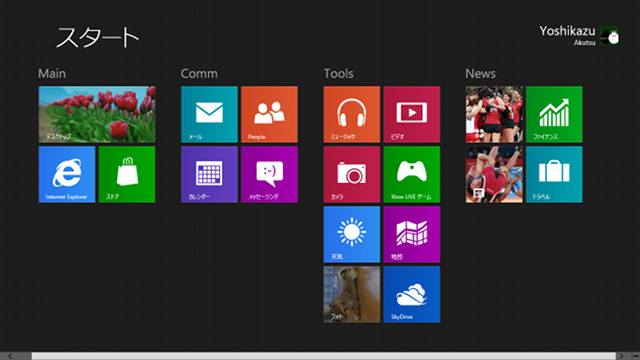The width and height of the screenshot is (640, 360).
Task: Click the right scroll arrow on scrollbar
Action: pyautogui.click(x=622, y=356)
